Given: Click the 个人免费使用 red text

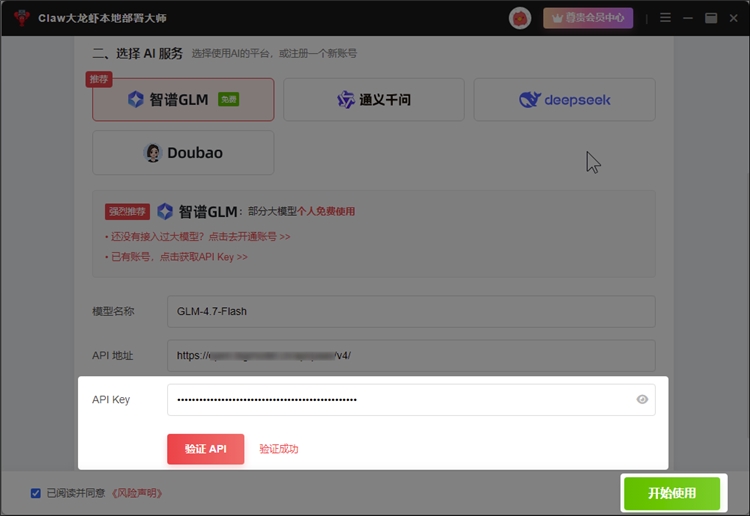Looking at the screenshot, I should coord(326,211).
